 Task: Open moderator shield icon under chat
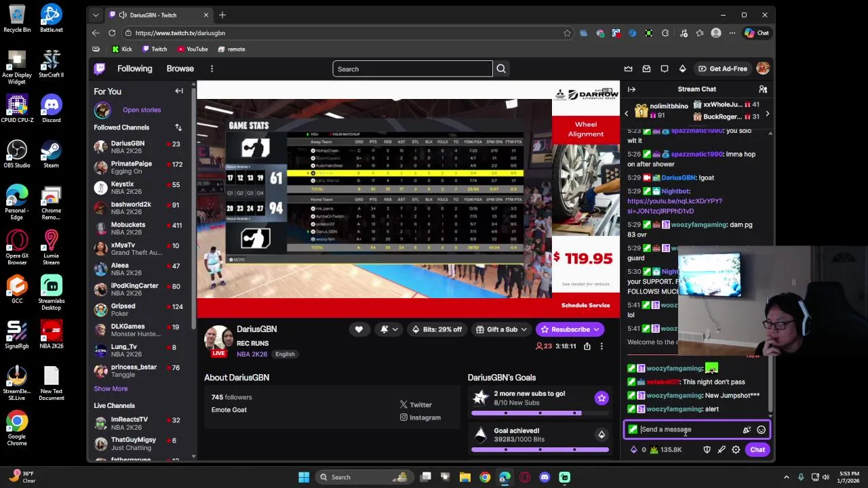point(707,449)
